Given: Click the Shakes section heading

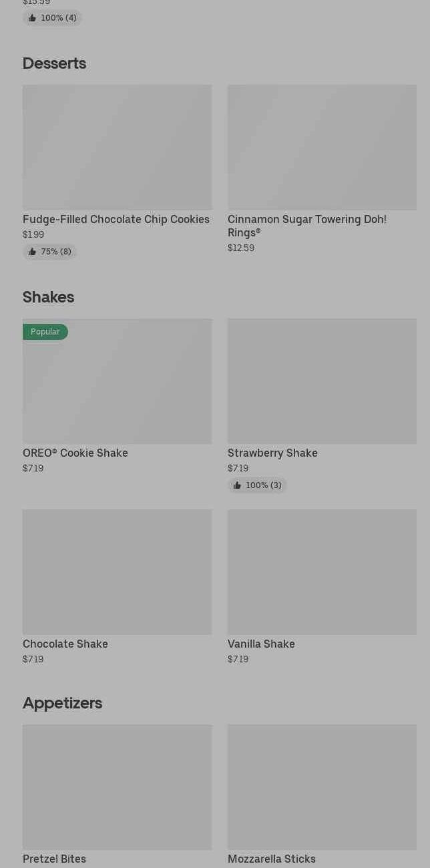Looking at the screenshot, I should pos(48,297).
